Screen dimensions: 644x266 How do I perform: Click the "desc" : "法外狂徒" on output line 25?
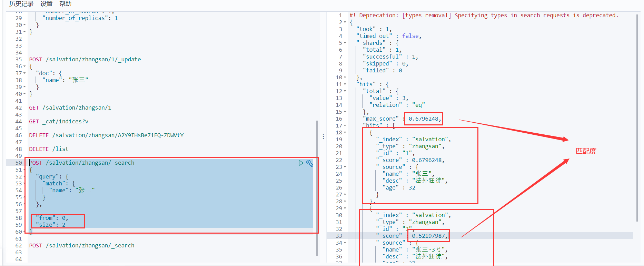pyautogui.click(x=415, y=181)
